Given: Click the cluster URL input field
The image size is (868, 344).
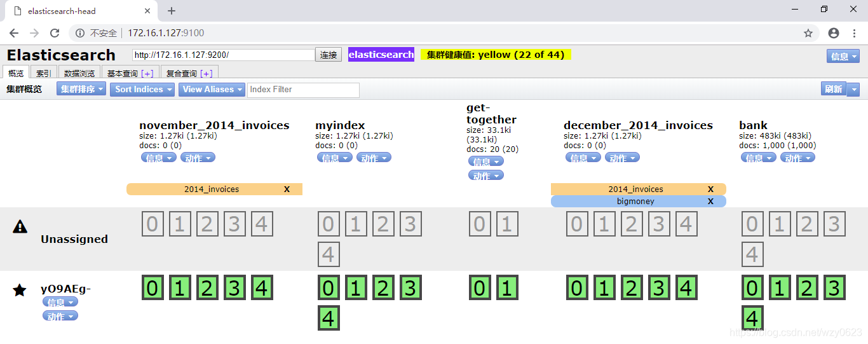Looking at the screenshot, I should [x=224, y=55].
